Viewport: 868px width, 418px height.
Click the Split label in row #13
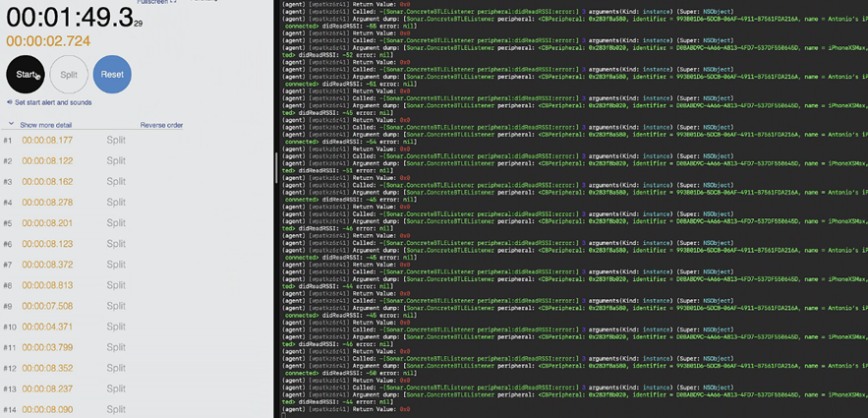116,389
